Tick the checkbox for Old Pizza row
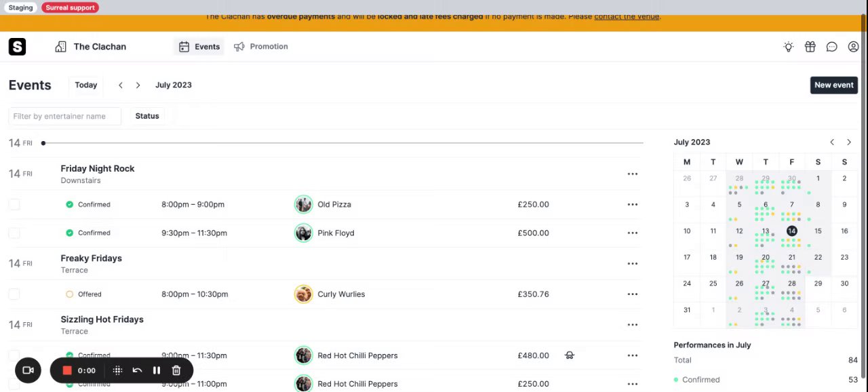This screenshot has width=868, height=392. (x=14, y=204)
